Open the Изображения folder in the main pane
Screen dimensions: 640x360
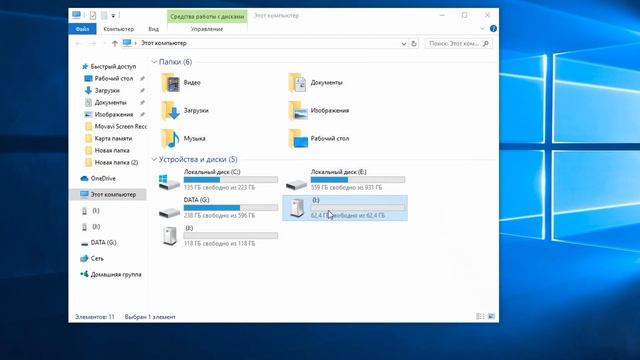[x=319, y=111]
